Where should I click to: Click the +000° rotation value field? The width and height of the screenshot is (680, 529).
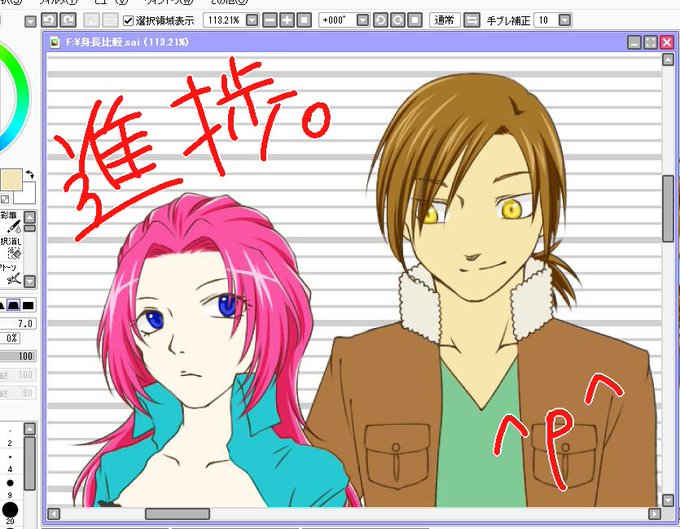[337, 20]
